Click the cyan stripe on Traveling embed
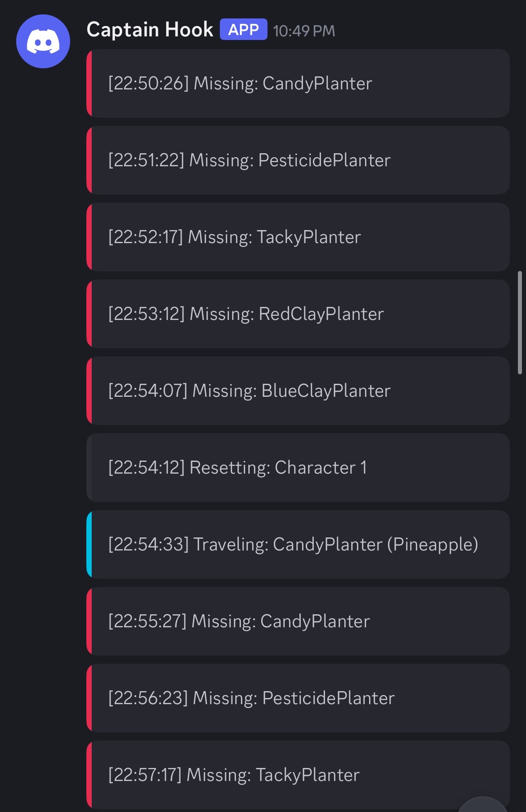The width and height of the screenshot is (526, 812). click(89, 544)
